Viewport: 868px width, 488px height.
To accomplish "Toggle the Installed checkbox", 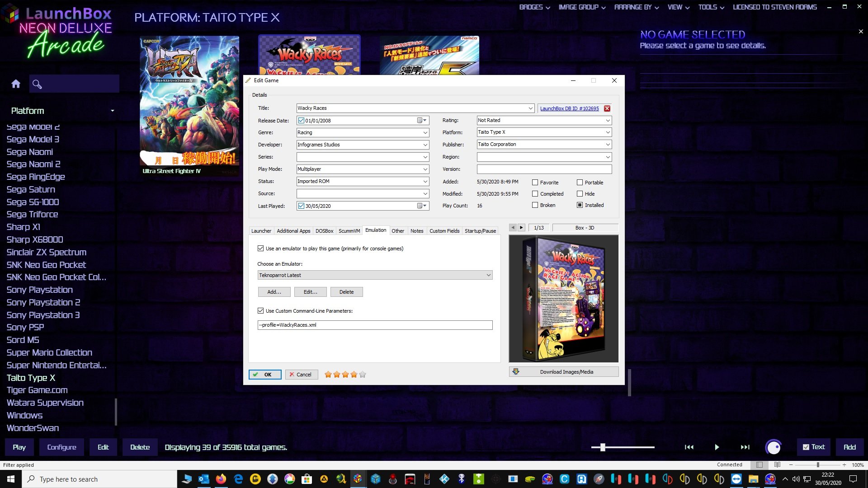I will 580,205.
